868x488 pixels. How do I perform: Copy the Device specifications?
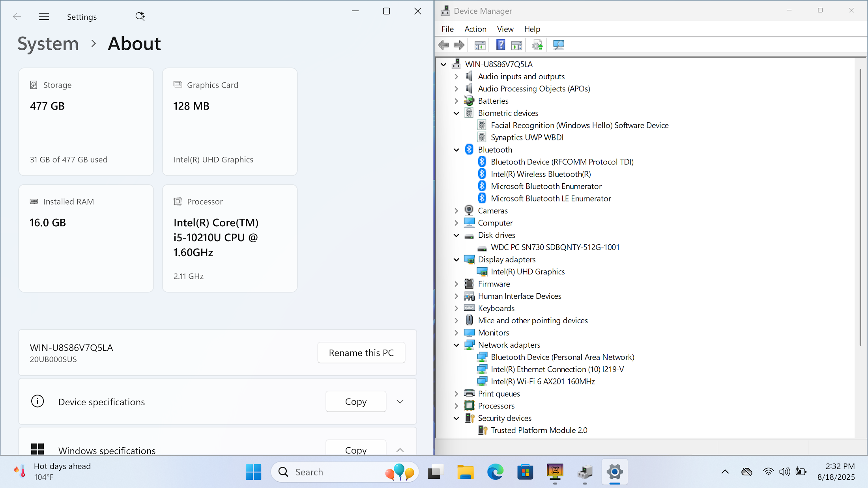click(x=355, y=402)
